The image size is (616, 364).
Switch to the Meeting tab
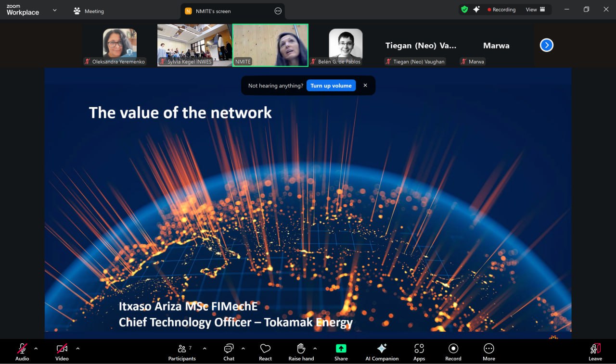(89, 11)
